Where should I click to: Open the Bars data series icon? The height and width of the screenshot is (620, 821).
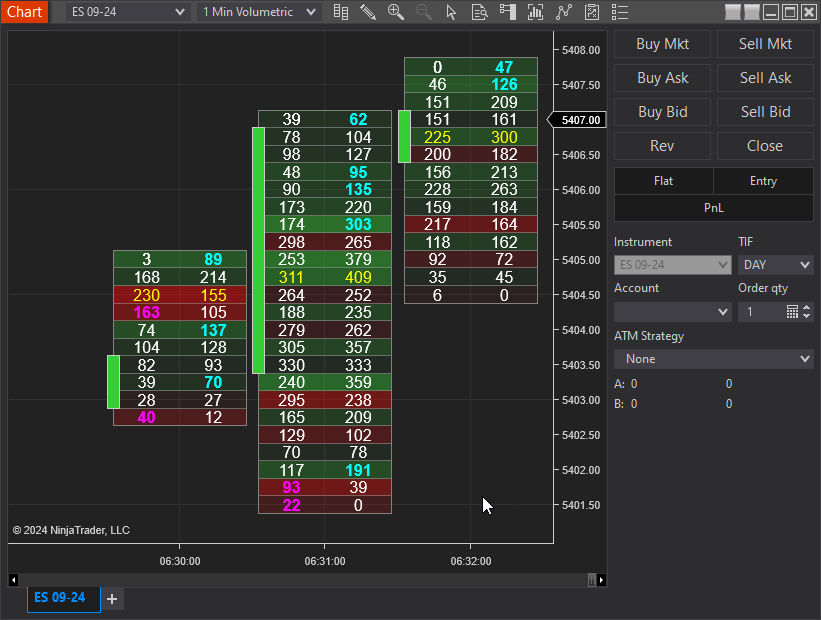point(340,12)
